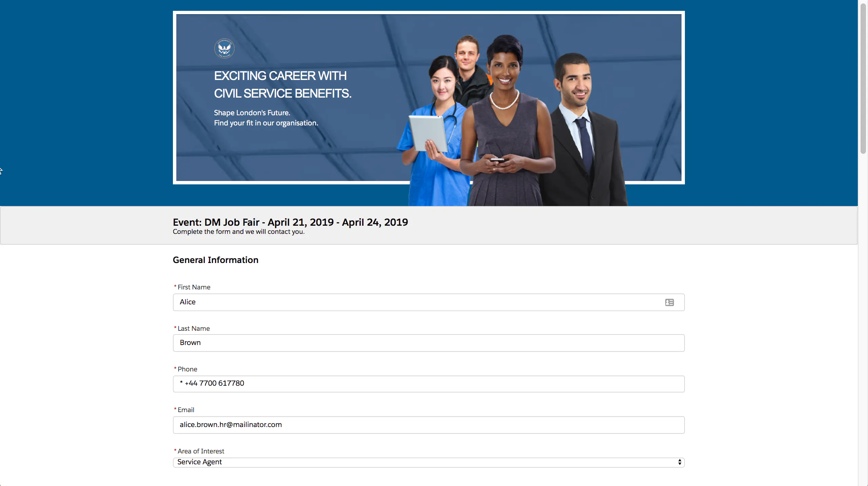Click the Email field label

(x=185, y=410)
